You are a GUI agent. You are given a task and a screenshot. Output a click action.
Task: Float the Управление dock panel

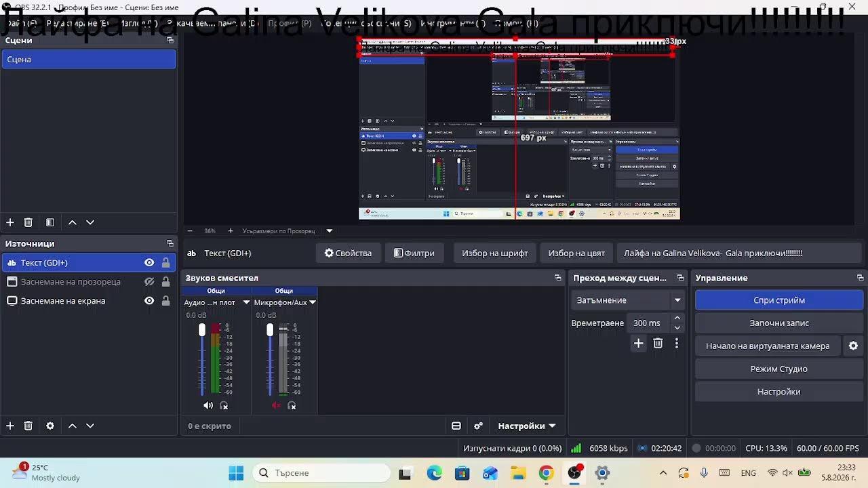[861, 278]
